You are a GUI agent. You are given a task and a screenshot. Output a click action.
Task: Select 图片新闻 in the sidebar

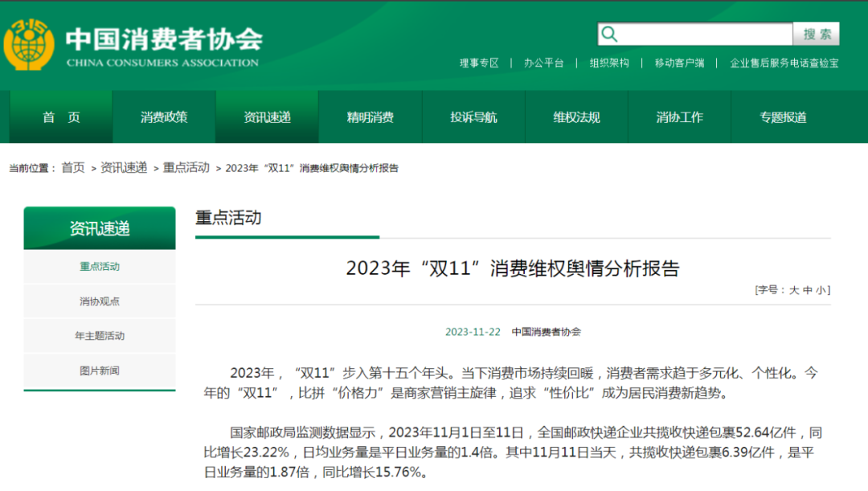[100, 371]
